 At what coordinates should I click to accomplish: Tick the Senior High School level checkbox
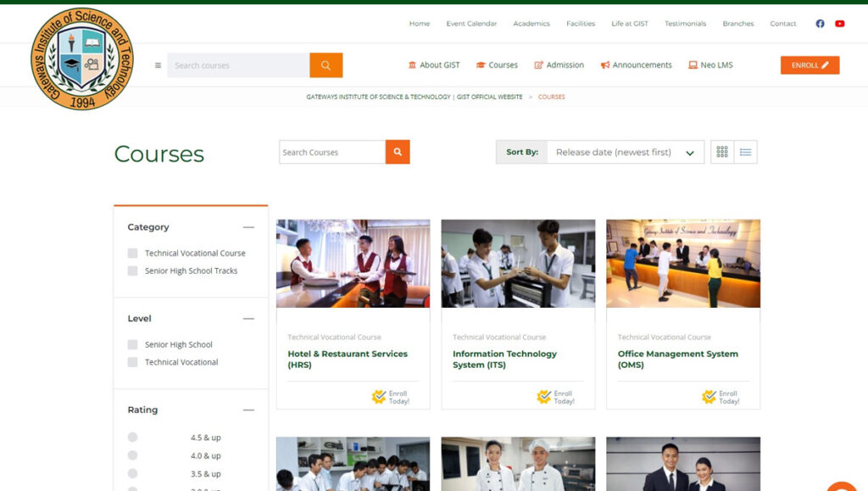[132, 344]
